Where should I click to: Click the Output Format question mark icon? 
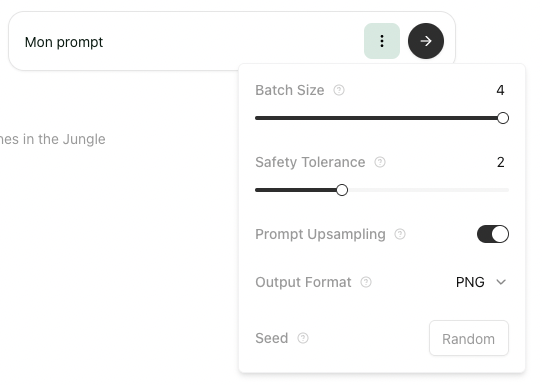366,282
